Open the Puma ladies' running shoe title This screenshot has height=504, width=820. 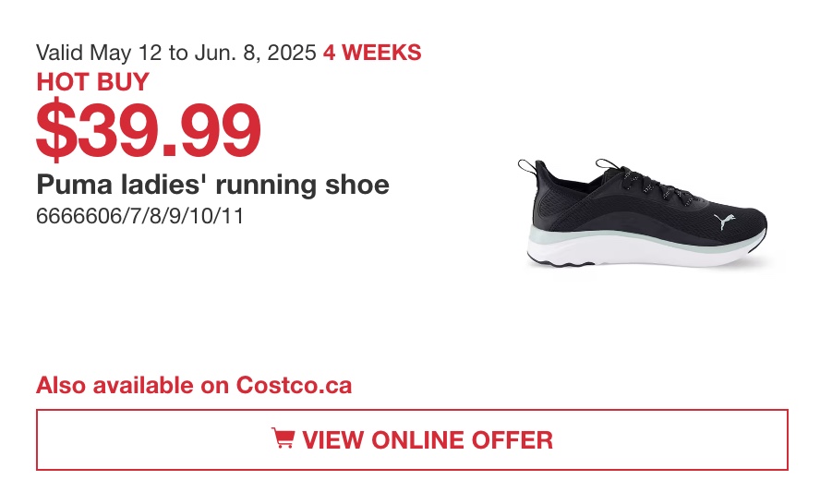coord(212,185)
